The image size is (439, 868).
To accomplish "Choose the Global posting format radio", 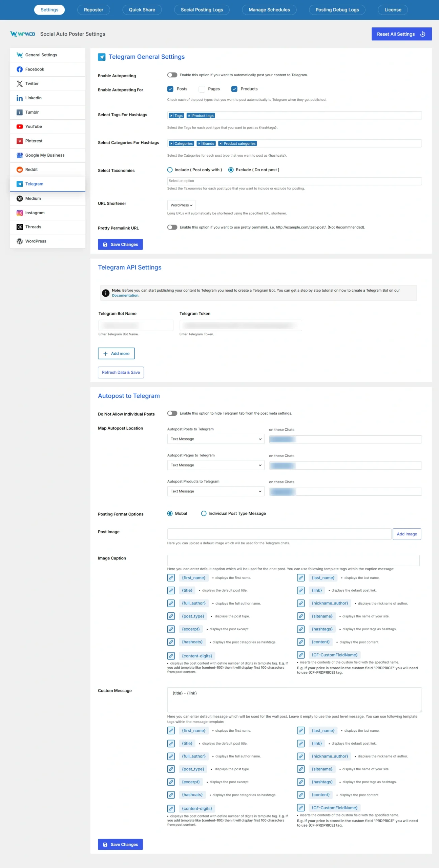I will 170,513.
